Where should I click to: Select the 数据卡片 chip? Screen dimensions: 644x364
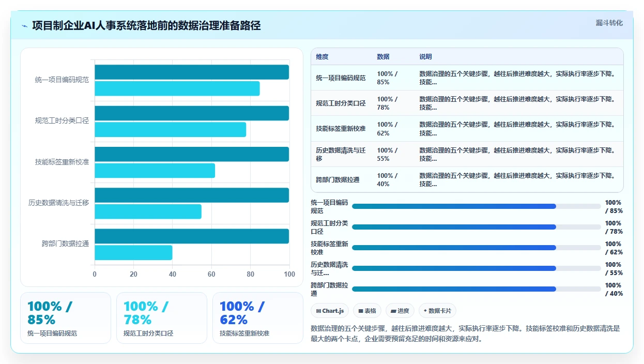(x=437, y=311)
